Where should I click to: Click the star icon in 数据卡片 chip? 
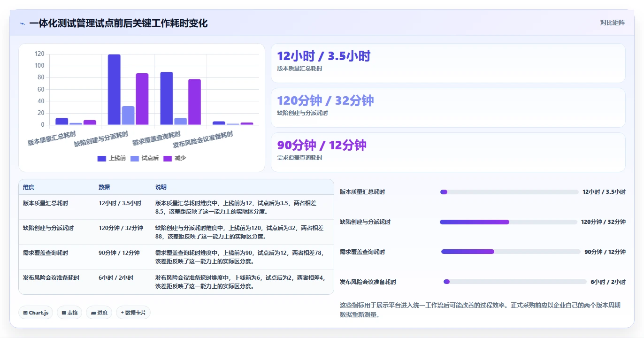(x=123, y=313)
